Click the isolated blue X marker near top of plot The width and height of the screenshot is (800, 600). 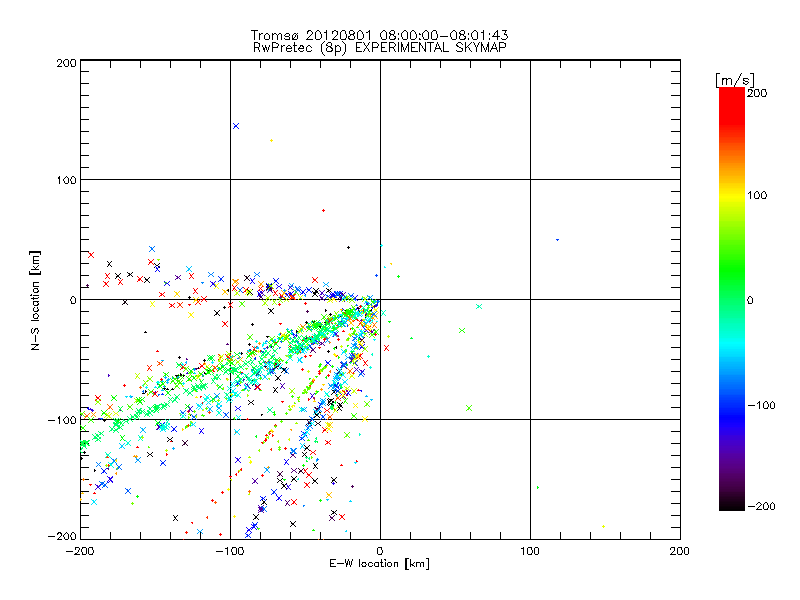coord(236,126)
